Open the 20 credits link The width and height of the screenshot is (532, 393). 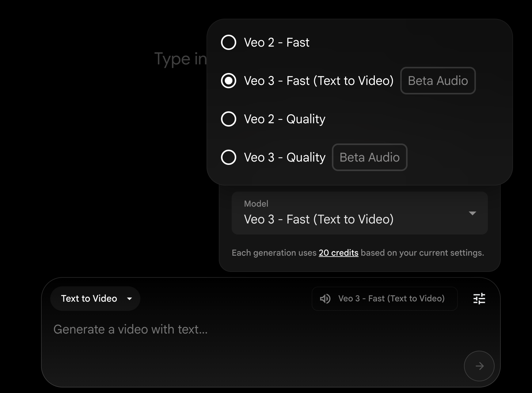click(x=338, y=253)
